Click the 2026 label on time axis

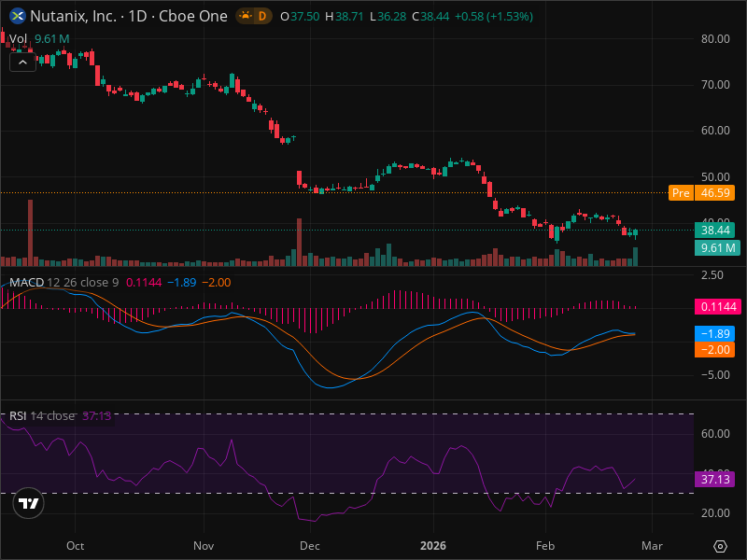[x=433, y=546]
